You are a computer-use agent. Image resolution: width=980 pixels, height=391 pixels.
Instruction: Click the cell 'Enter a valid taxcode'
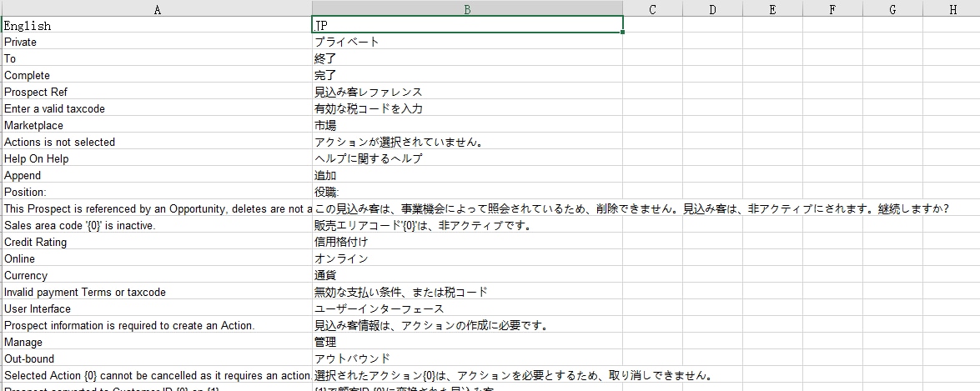(157, 108)
